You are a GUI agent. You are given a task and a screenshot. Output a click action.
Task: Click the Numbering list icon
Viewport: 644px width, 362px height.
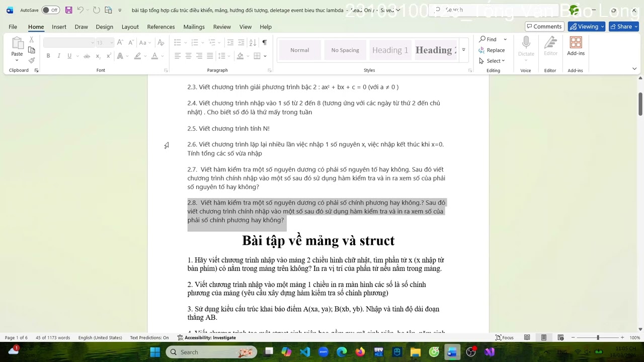[x=195, y=43]
